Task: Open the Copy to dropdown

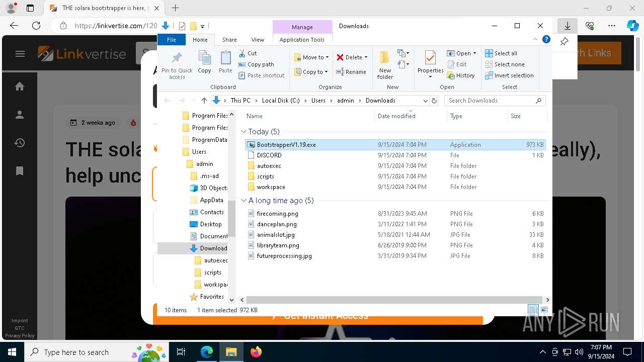Action: click(x=311, y=72)
